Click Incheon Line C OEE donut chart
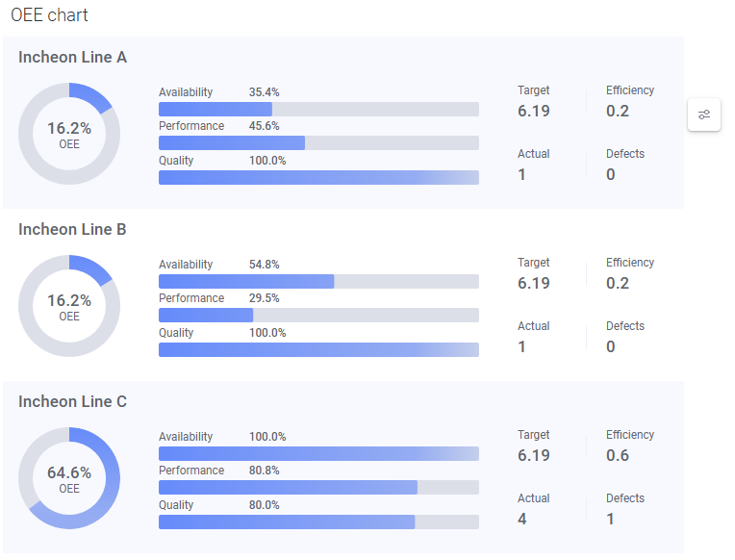The height and width of the screenshot is (560, 735). [x=69, y=477]
